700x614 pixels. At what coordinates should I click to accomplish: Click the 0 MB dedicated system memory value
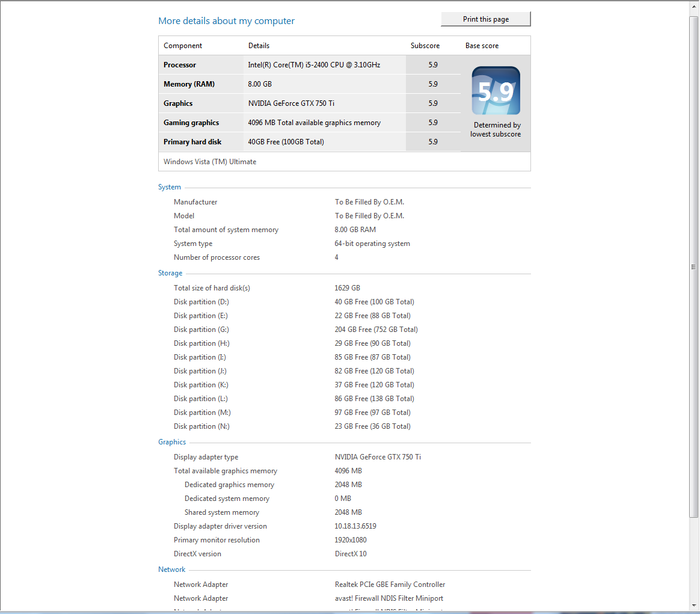point(343,499)
